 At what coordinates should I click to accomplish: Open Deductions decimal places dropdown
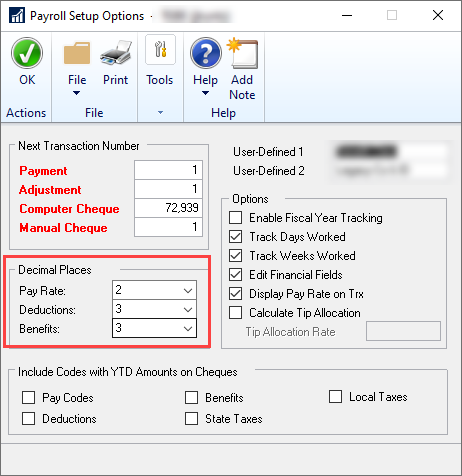pyautogui.click(x=155, y=309)
